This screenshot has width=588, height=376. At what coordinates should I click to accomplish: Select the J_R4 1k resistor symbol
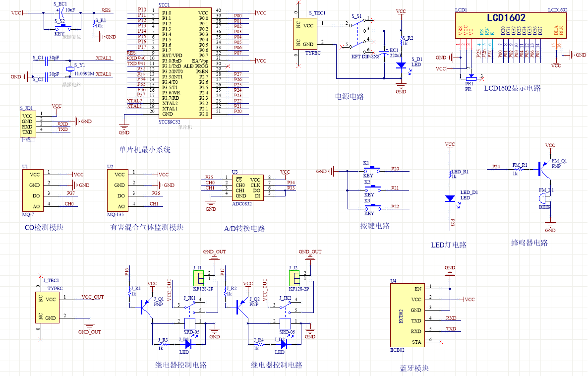point(258,344)
